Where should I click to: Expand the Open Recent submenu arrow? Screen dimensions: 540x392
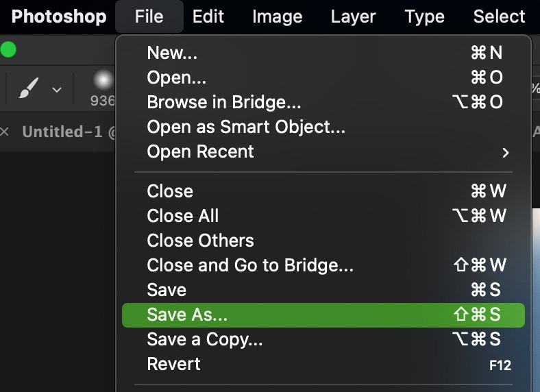click(505, 153)
